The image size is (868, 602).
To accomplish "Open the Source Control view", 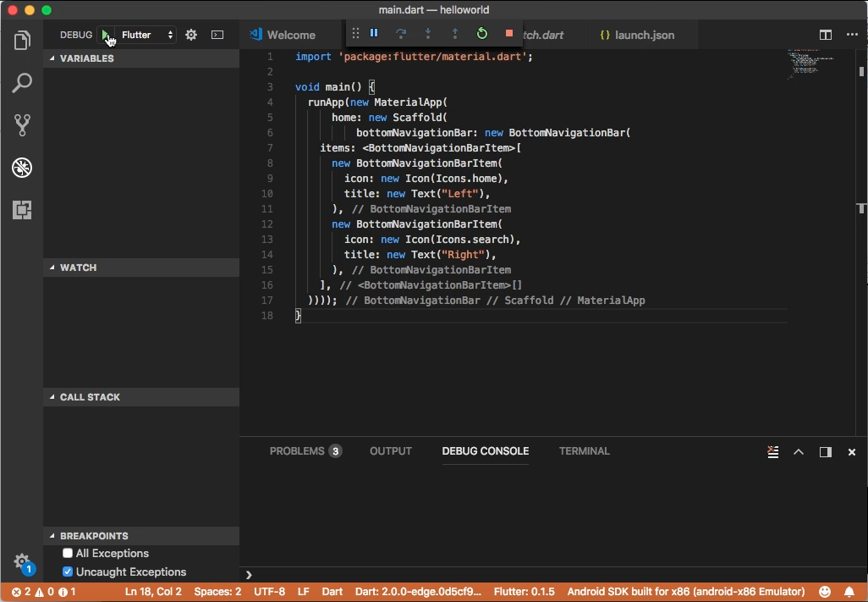I will point(22,125).
